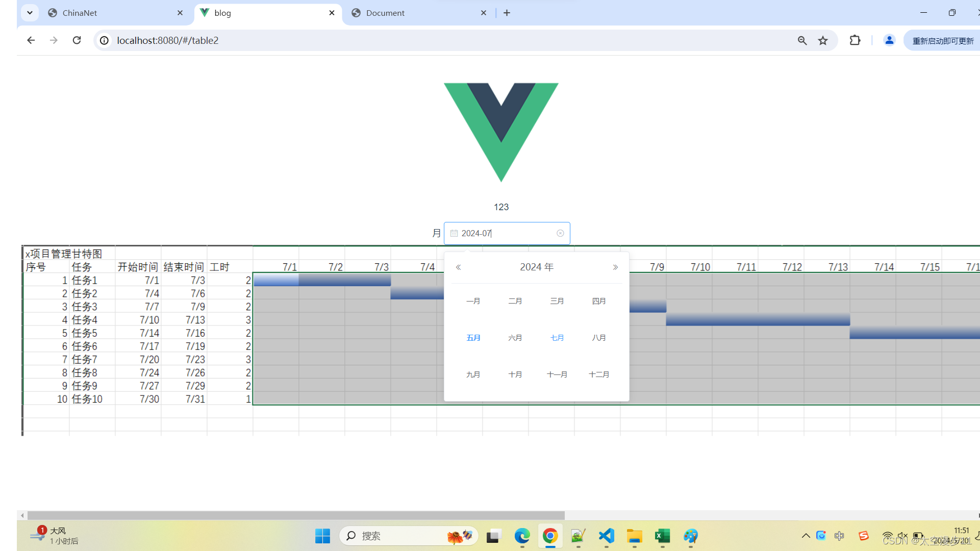Reload the page with the refresh icon
The image size is (980, 551).
(77, 40)
